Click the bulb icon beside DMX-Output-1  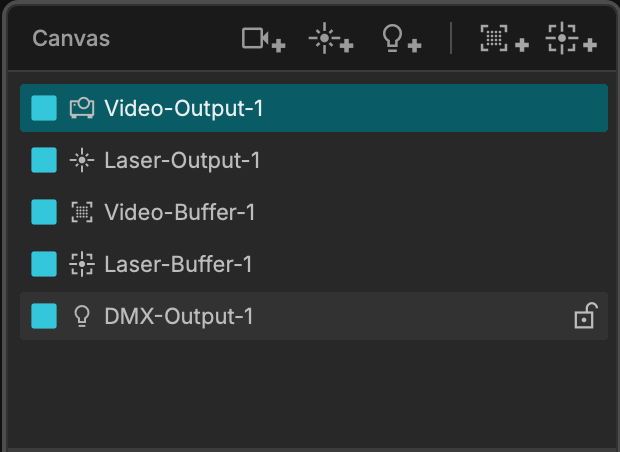(x=82, y=316)
